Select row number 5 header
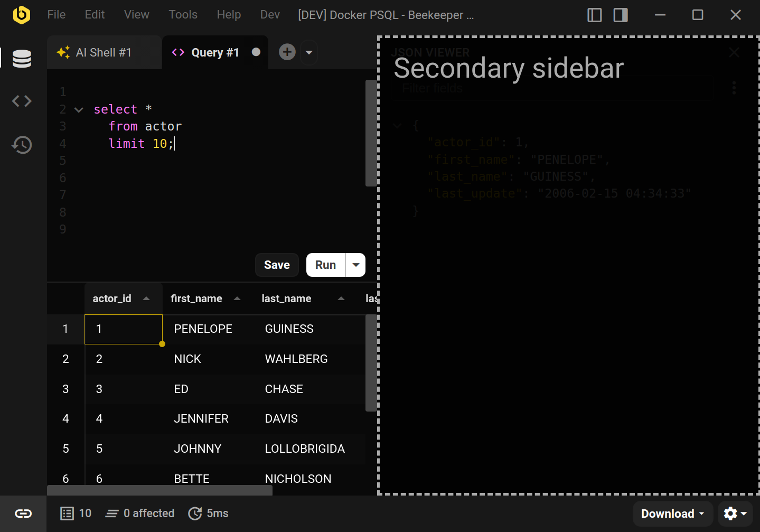 (65, 449)
